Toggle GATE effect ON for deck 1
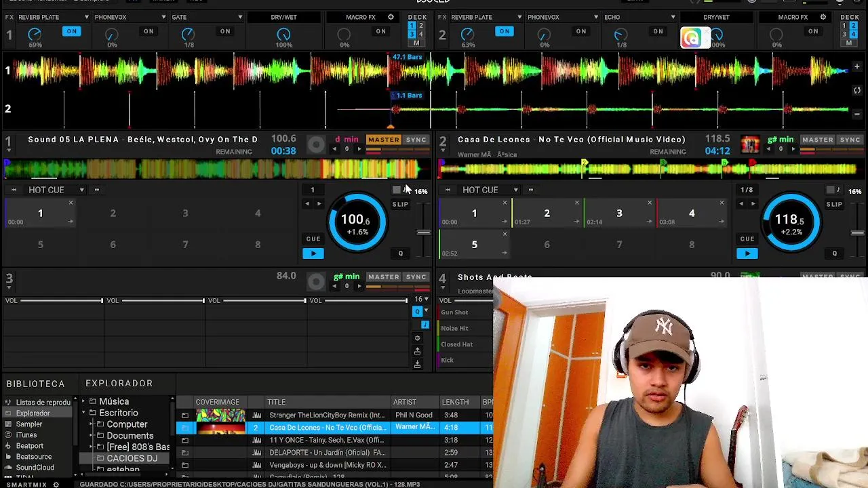This screenshot has width=868, height=488. pos(225,31)
